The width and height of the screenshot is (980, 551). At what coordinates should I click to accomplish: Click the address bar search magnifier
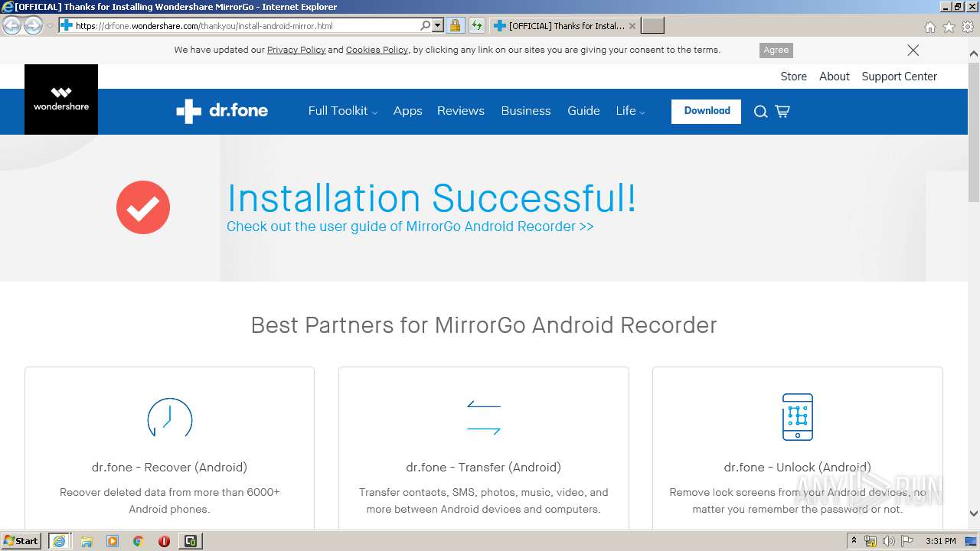tap(426, 26)
